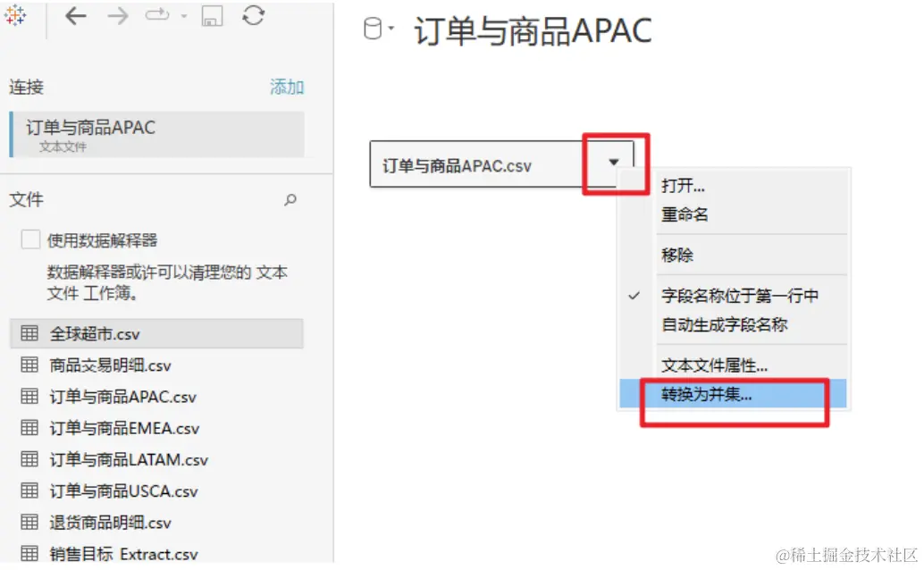Choose 转换为并集... menu item
Screen dimensions: 924x570
pyautogui.click(x=733, y=394)
